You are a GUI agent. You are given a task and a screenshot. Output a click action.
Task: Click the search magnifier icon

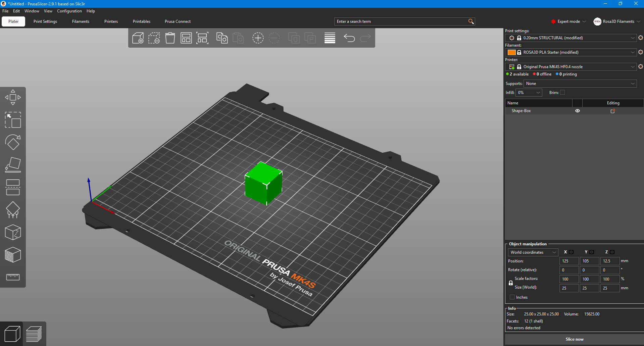471,21
